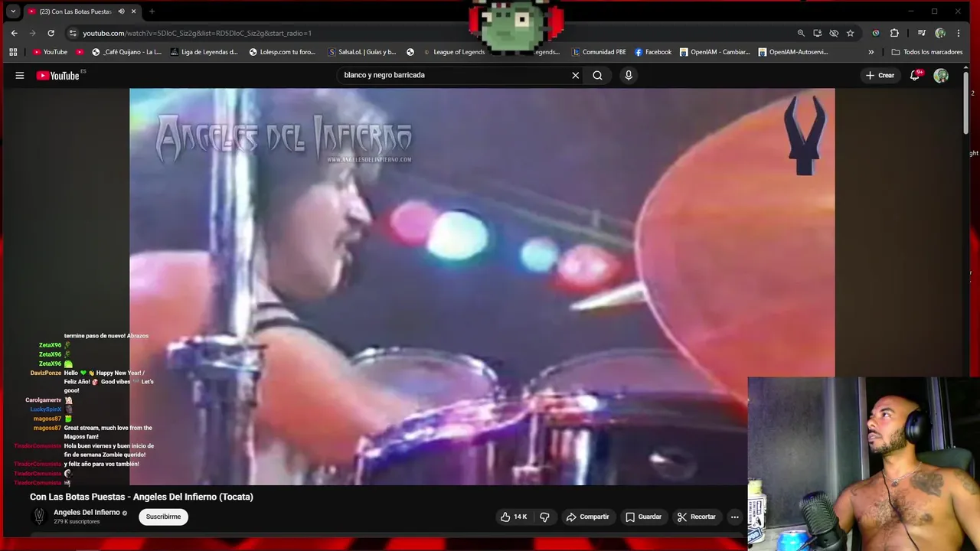Open Café Quijano bookmark
The image size is (980, 551).
click(x=127, y=52)
